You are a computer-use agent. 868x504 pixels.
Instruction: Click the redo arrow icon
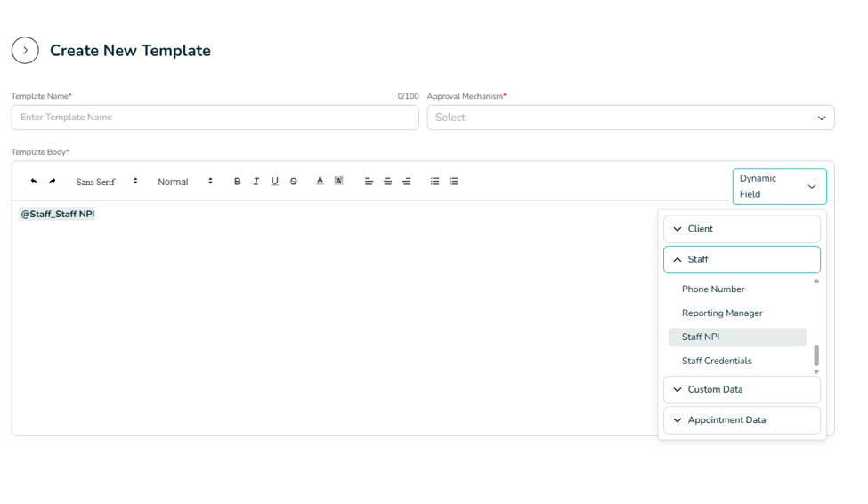point(52,181)
